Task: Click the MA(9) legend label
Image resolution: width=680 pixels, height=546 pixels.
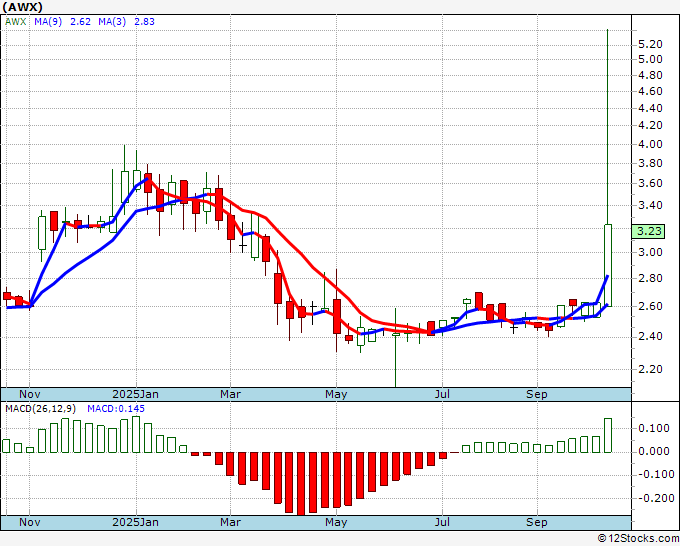Action: click(x=48, y=22)
